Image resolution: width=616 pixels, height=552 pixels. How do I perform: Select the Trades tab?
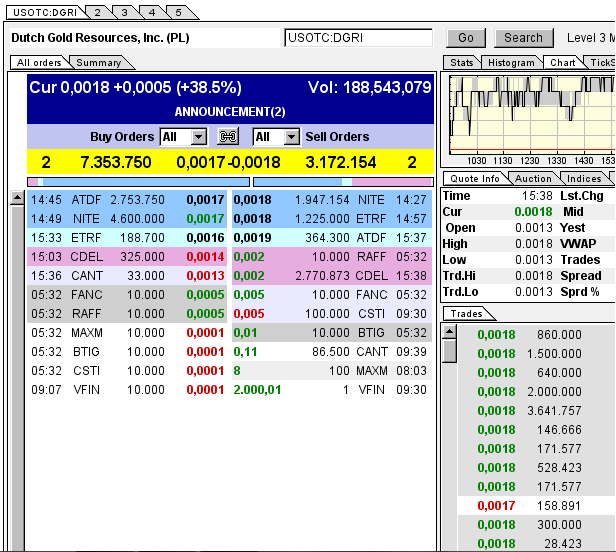tap(466, 314)
